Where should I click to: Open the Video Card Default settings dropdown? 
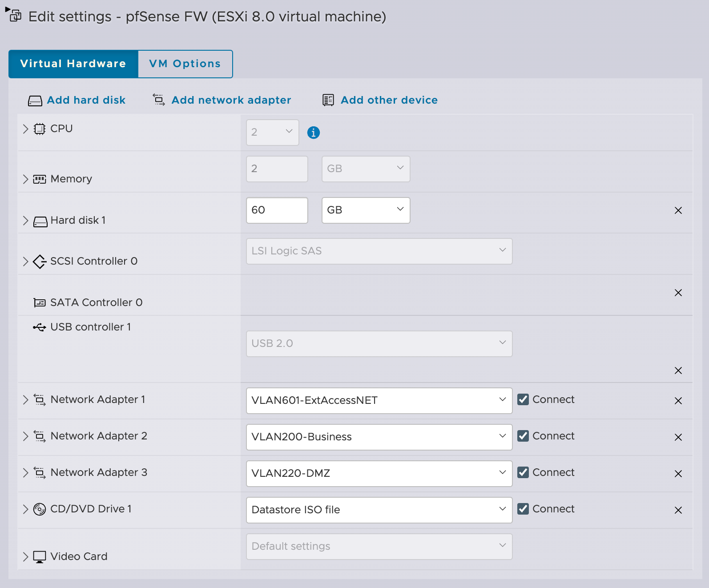click(x=379, y=547)
